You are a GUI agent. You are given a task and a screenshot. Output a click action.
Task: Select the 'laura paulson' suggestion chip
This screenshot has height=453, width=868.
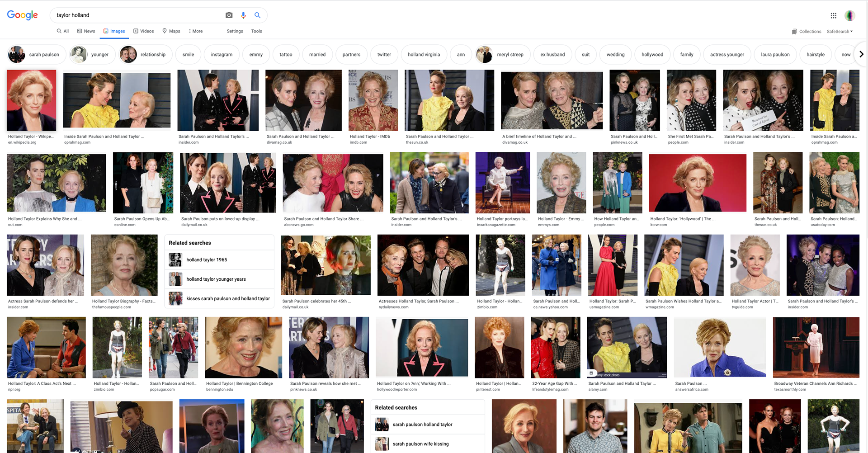pyautogui.click(x=775, y=55)
